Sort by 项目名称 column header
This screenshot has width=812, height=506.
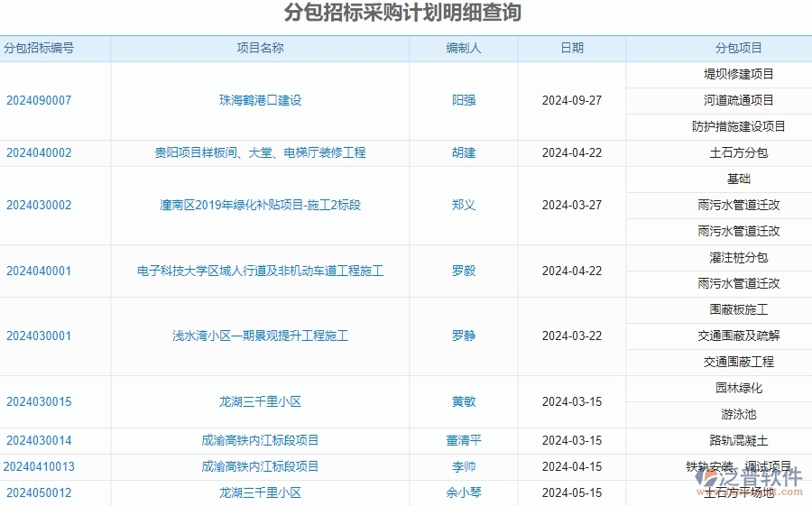260,48
